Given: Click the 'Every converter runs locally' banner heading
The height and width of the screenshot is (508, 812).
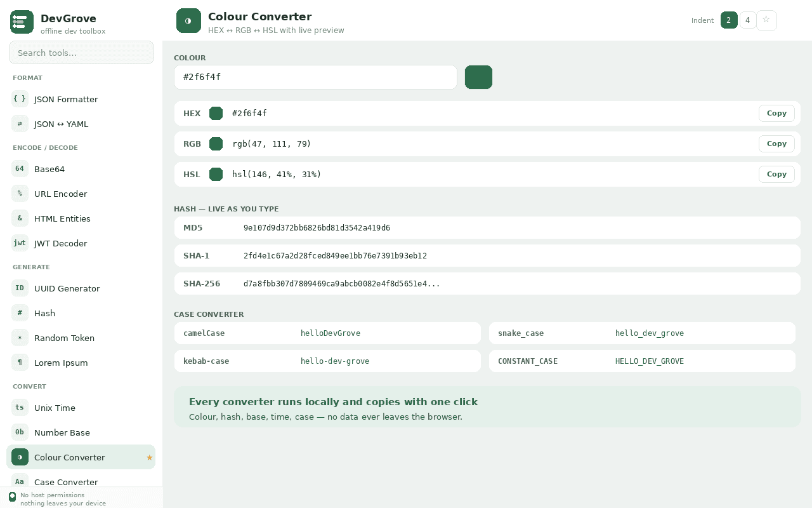Looking at the screenshot, I should [x=333, y=402].
